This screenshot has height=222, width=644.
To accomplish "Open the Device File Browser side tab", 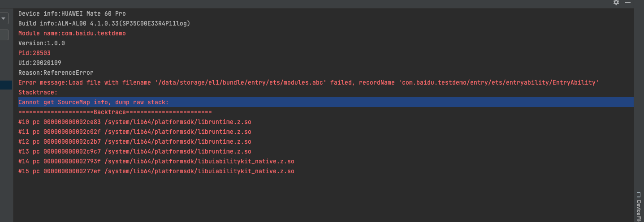I will [x=639, y=206].
